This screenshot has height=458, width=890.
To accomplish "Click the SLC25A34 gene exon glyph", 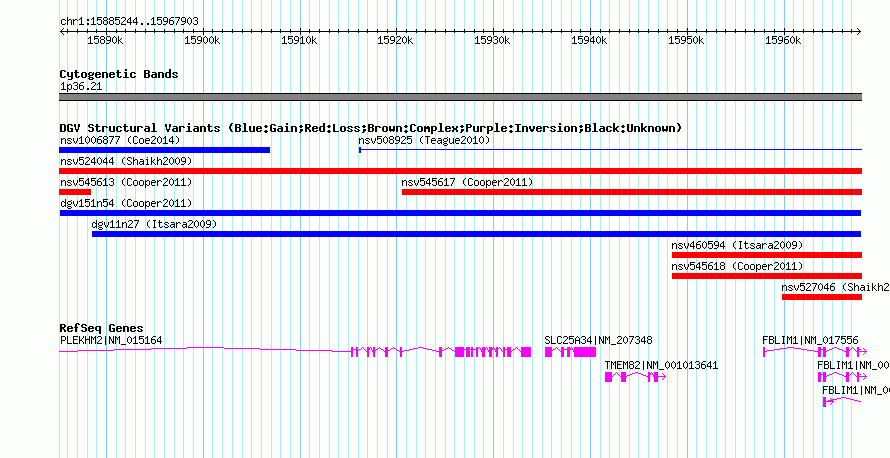I will (x=570, y=352).
